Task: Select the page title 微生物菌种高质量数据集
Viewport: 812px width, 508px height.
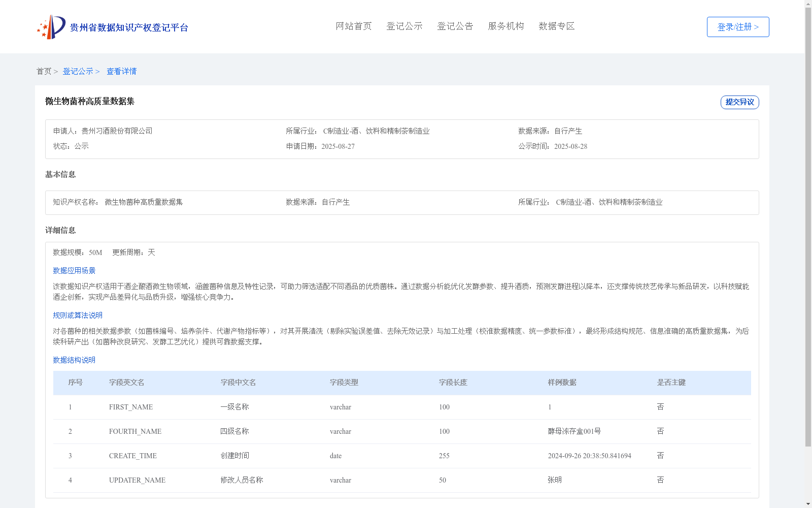Action: [x=90, y=101]
